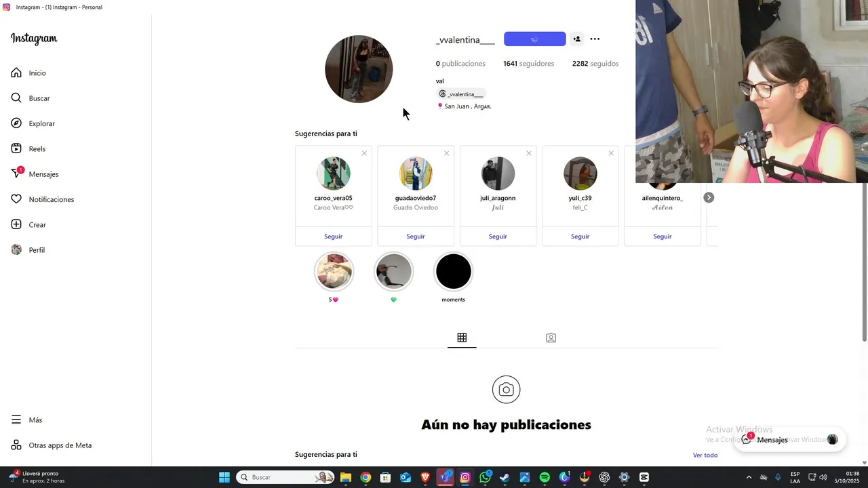The height and width of the screenshot is (488, 868).
Task: Open the 1641 seguidores list
Action: click(x=528, y=64)
